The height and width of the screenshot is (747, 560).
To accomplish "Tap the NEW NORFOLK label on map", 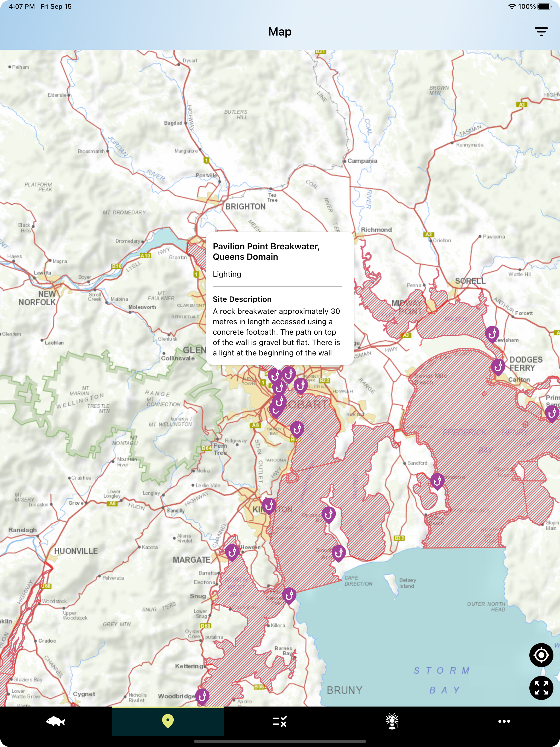I will (37, 298).
